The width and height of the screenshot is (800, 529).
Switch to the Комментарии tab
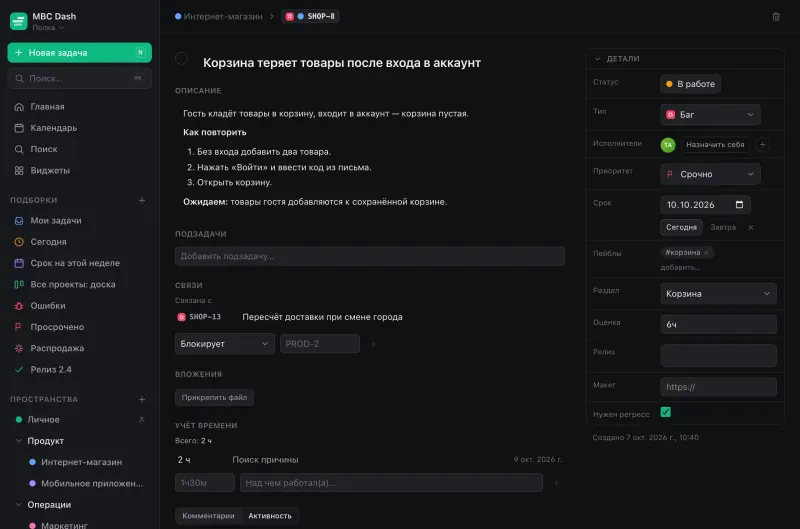tap(208, 516)
